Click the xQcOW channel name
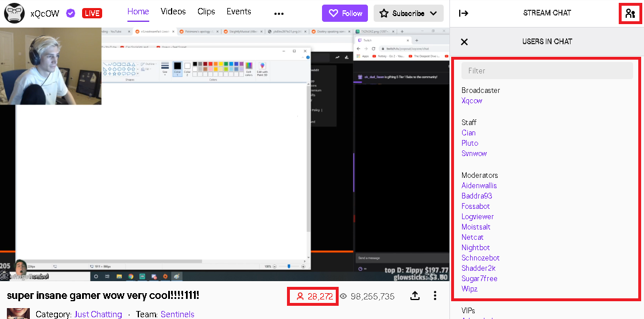The width and height of the screenshot is (644, 319). tap(45, 13)
